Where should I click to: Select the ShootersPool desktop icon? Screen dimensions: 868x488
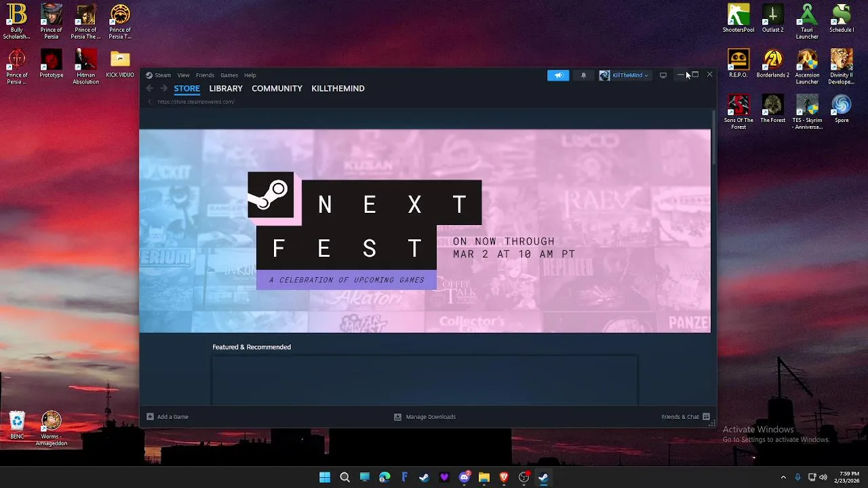tap(738, 18)
